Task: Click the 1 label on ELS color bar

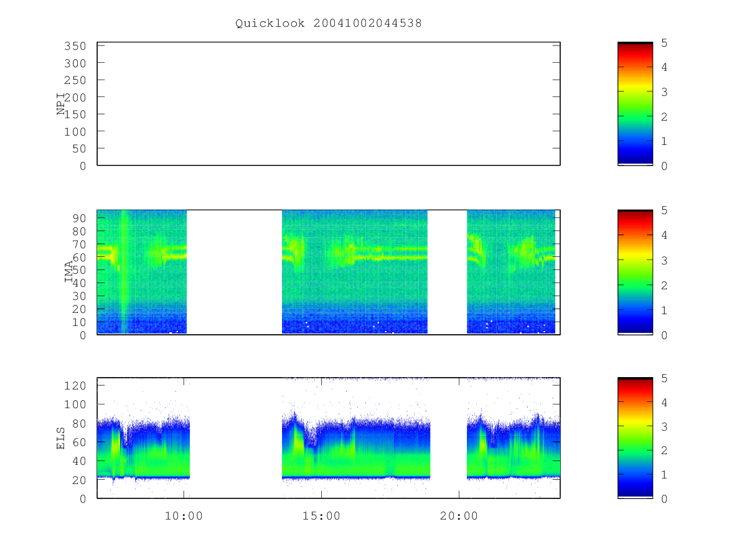Action: [664, 475]
